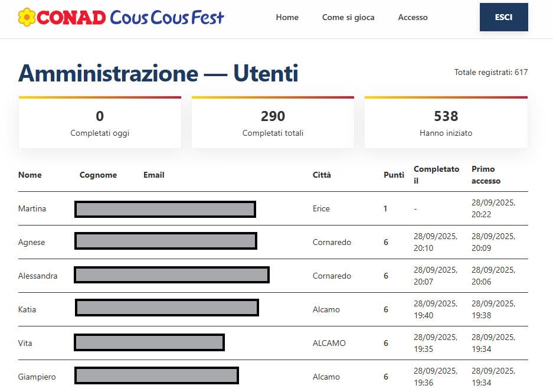Click Martina's points value 1
This screenshot has width=553, height=392.
click(385, 208)
